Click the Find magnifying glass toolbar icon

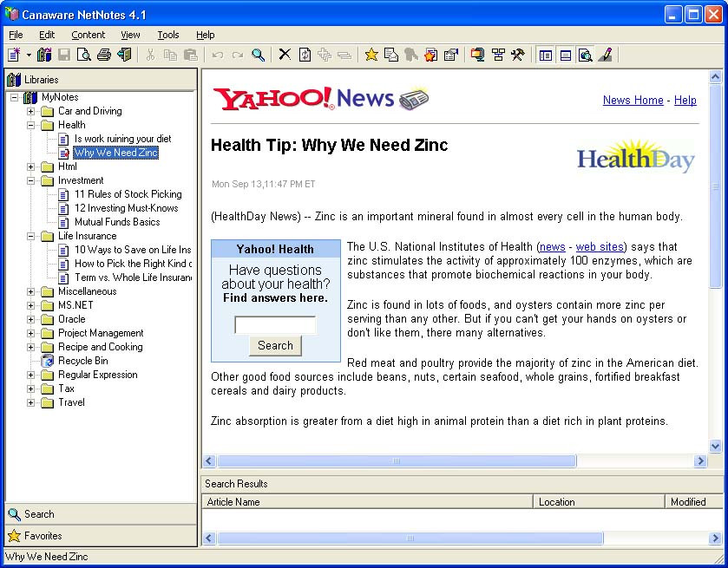(x=259, y=55)
